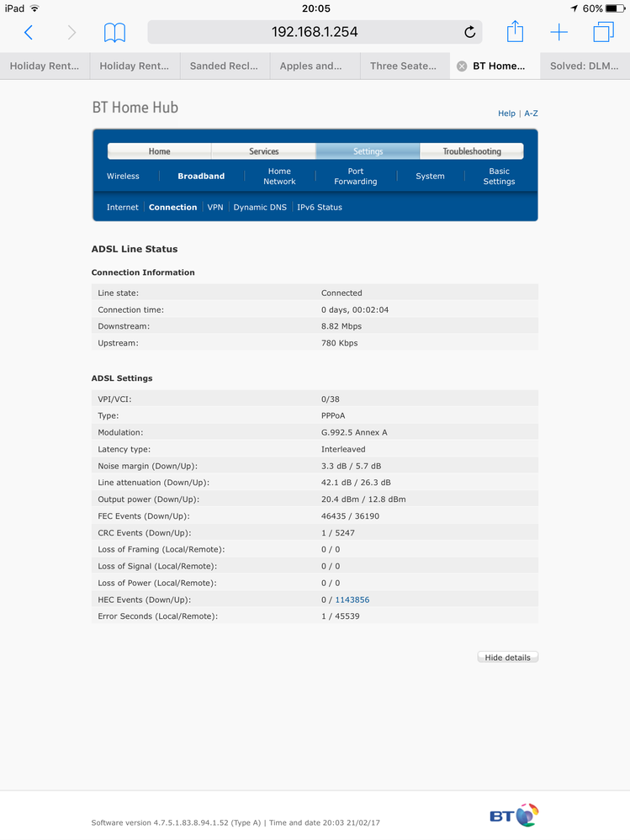Select the PPPoA type value

[333, 415]
